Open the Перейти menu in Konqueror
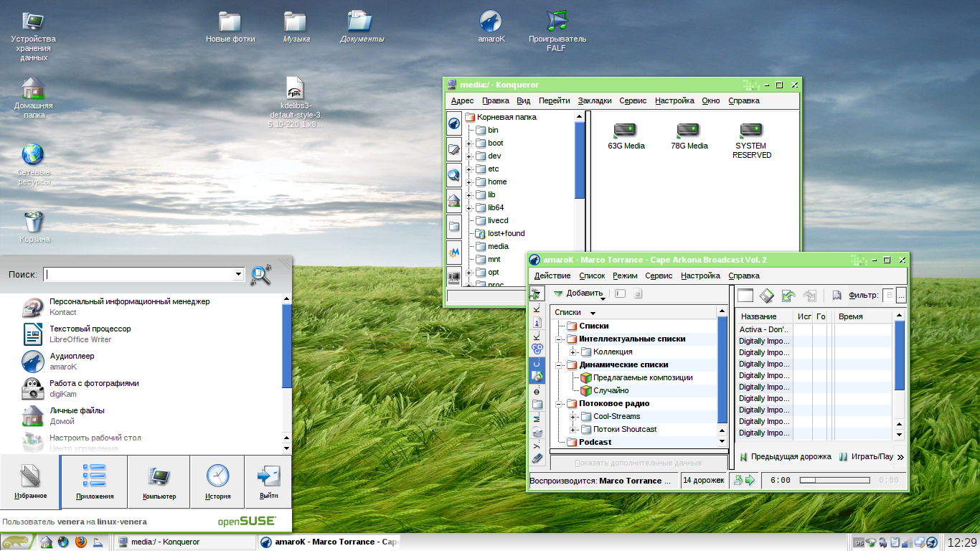This screenshot has height=551, width=980. (x=555, y=100)
